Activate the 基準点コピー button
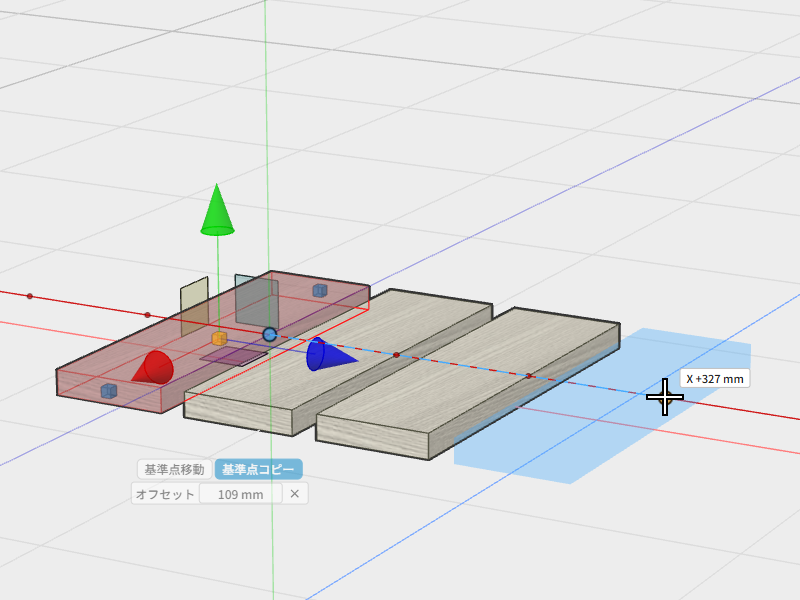 (x=258, y=469)
